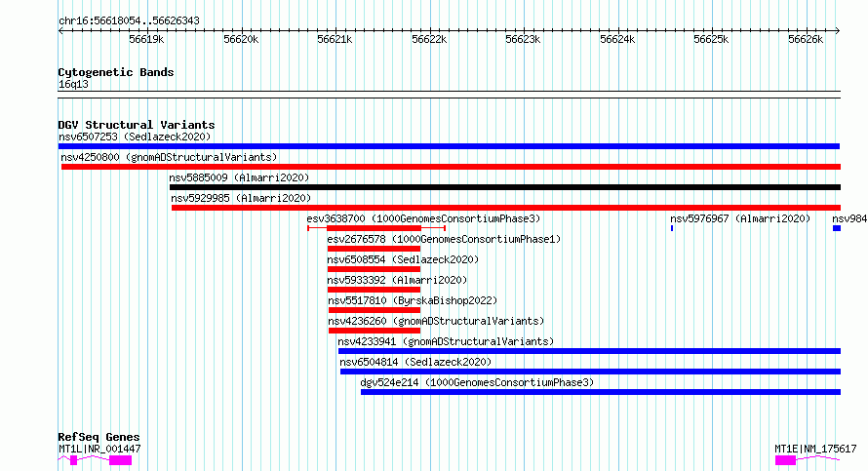Viewport: 868px width, 471px height.
Task: Click esv3638700 (1000GenomesConsortiumPhase3) label
Action: (x=423, y=218)
